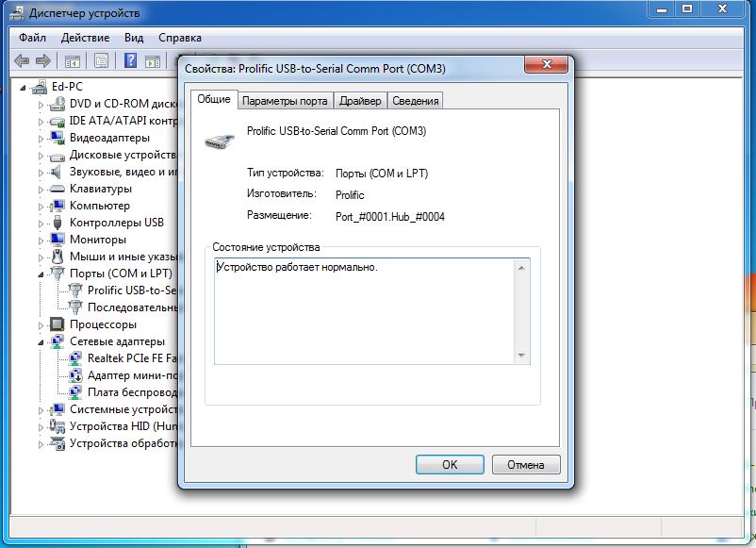Viewport: 756px width, 548px height.
Task: Open the Действие menu
Action: pos(85,38)
